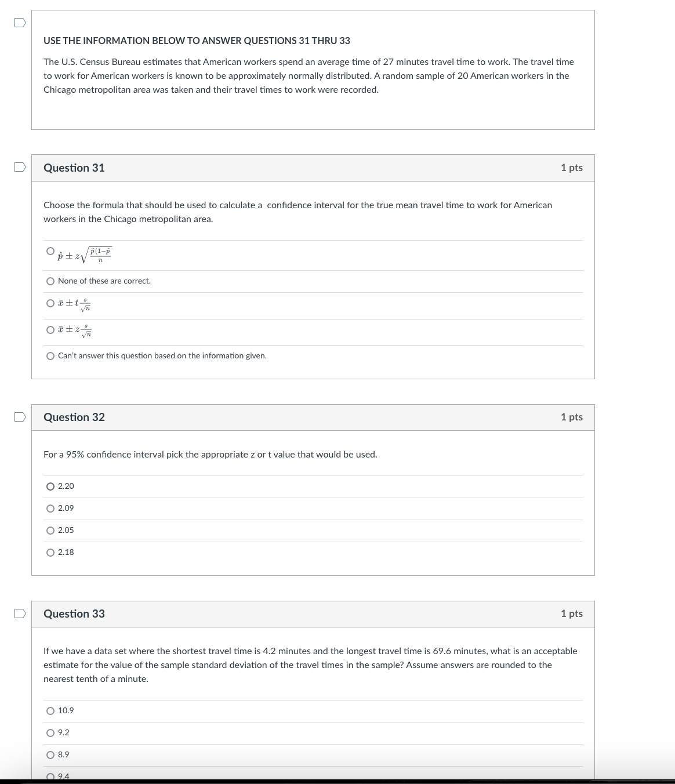This screenshot has height=784, width=675.
Task: Choose the x-bar plus t formula option
Action: 50,303
